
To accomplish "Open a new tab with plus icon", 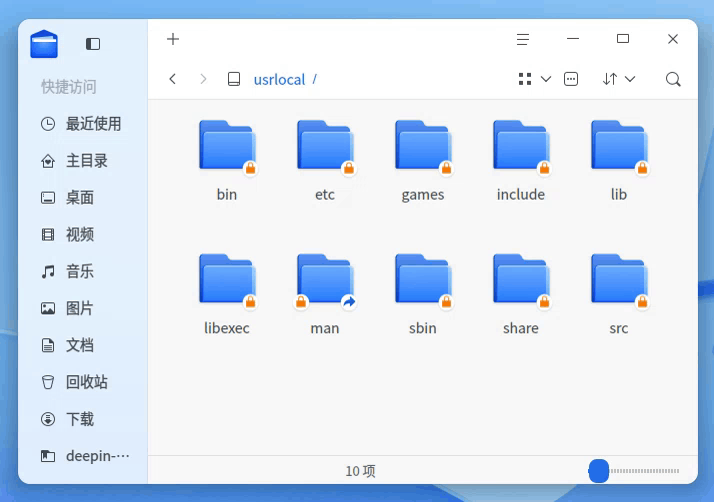I will [173, 39].
